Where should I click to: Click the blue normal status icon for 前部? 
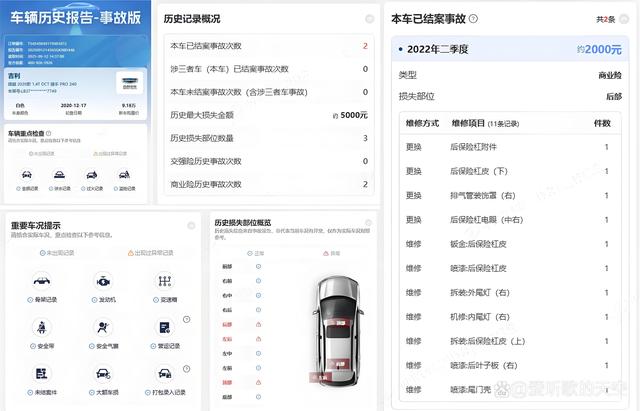[x=258, y=267]
